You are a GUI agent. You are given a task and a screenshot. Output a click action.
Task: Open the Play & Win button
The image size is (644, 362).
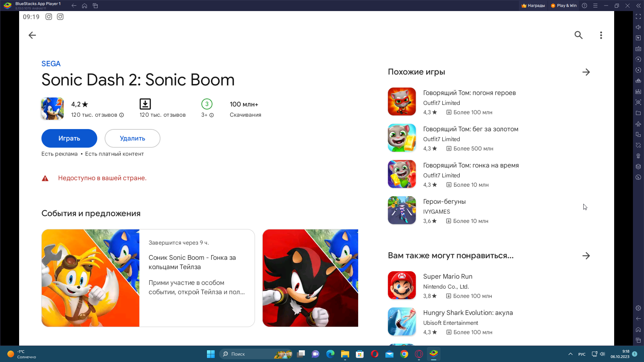click(x=563, y=6)
